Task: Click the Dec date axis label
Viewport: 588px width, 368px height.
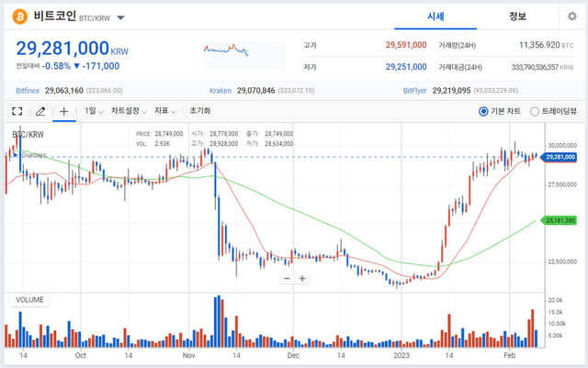Action: click(x=293, y=355)
